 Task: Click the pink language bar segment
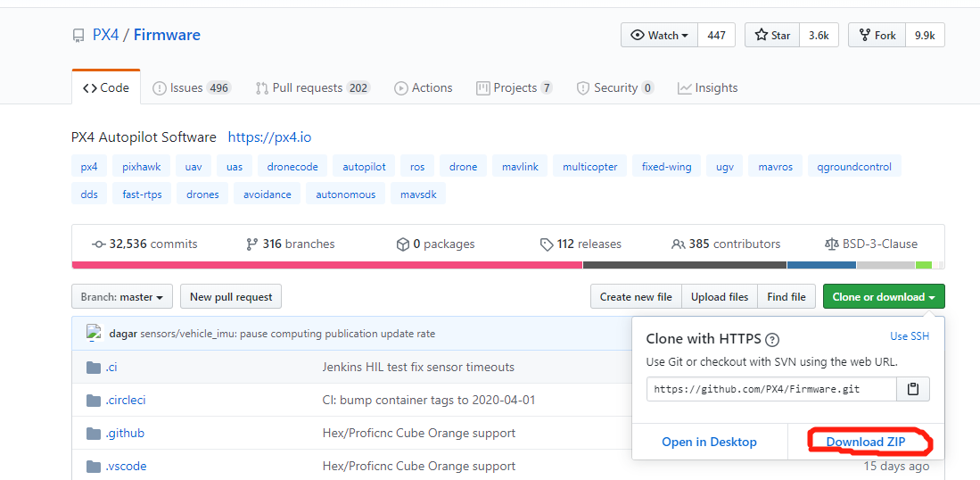point(327,265)
